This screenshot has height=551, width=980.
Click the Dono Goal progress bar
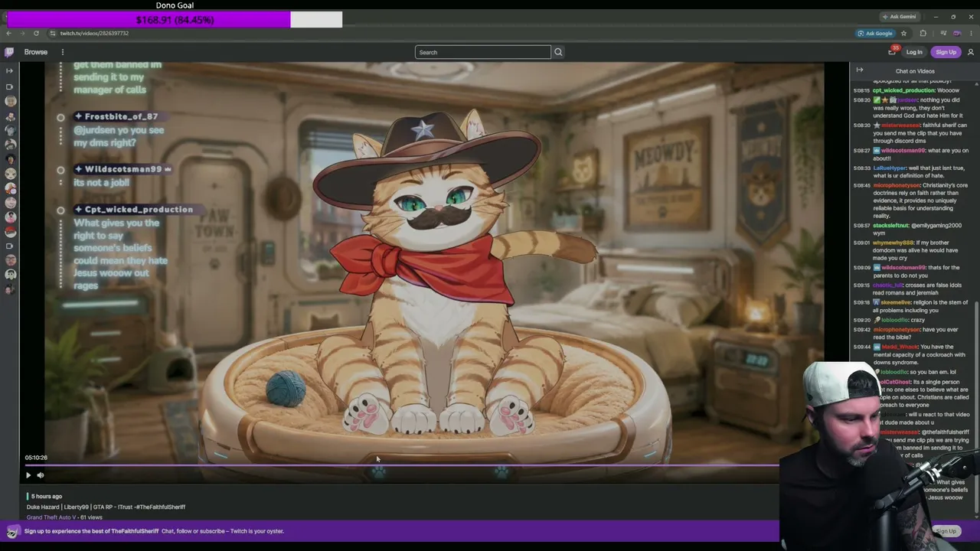pyautogui.click(x=175, y=19)
